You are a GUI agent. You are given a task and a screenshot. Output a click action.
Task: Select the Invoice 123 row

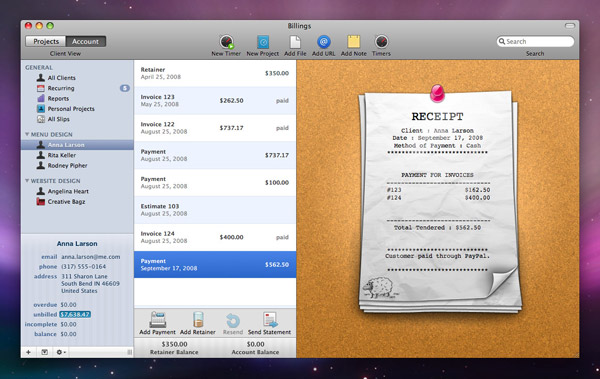215,100
